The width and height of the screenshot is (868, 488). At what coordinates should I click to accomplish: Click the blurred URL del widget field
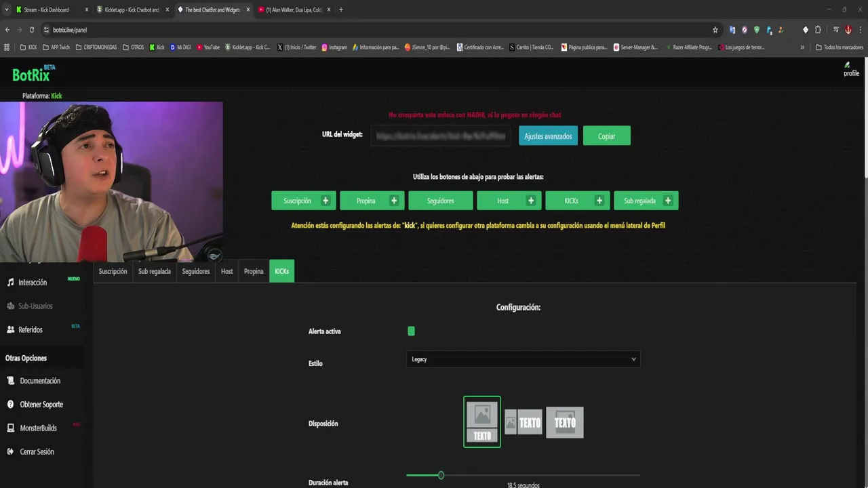point(441,136)
